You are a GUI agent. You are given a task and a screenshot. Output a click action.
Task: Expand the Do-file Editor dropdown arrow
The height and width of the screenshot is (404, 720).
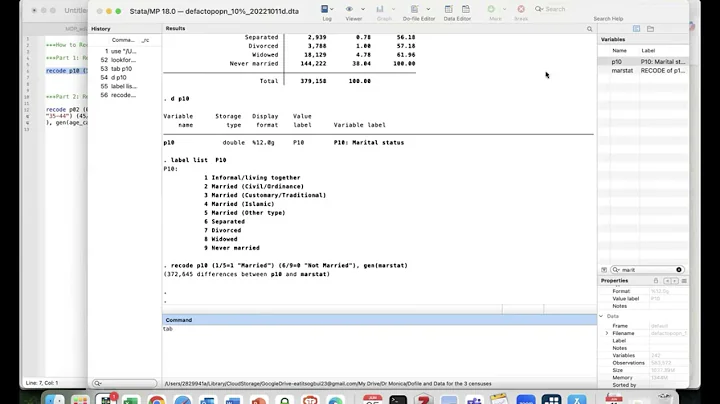[428, 9]
